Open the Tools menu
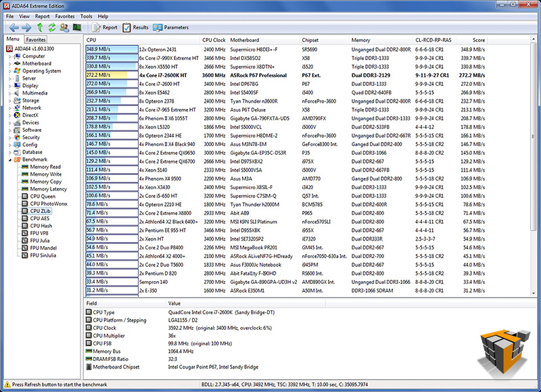 [87, 16]
